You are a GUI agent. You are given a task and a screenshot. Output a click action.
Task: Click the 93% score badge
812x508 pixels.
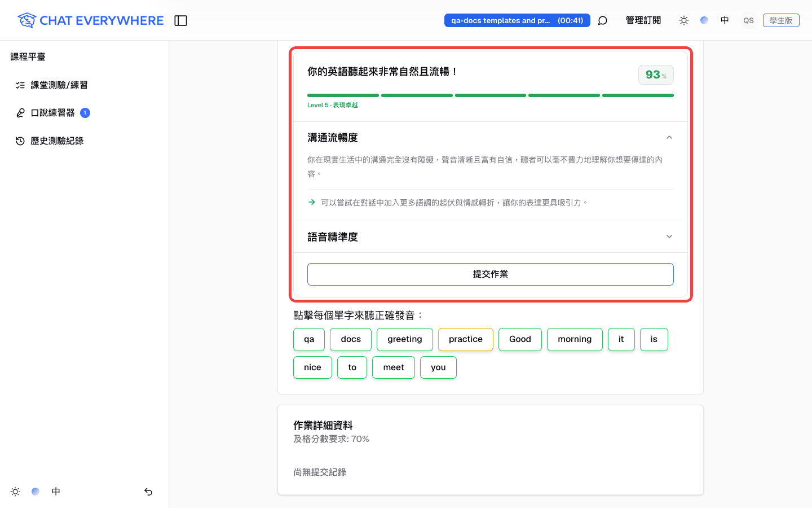pyautogui.click(x=656, y=75)
